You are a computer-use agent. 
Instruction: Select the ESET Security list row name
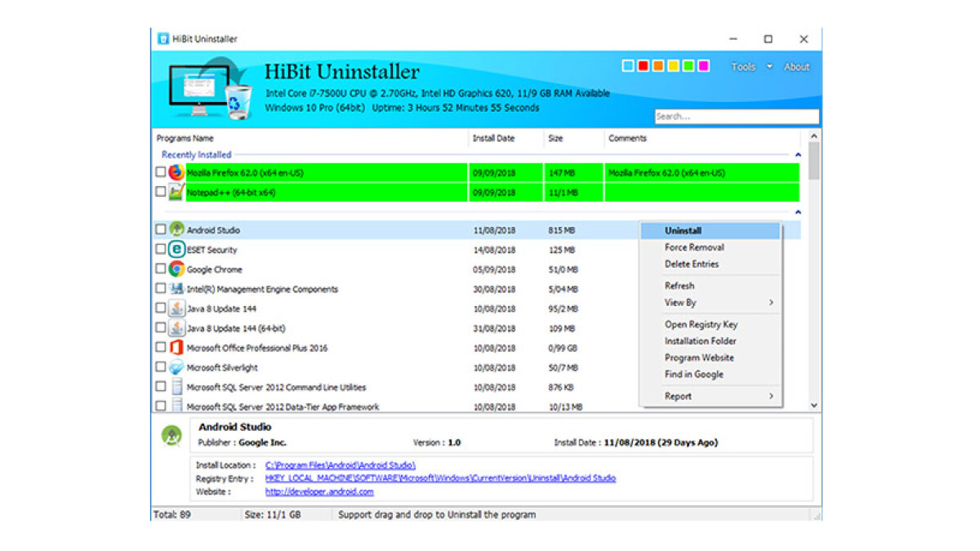tap(212, 250)
